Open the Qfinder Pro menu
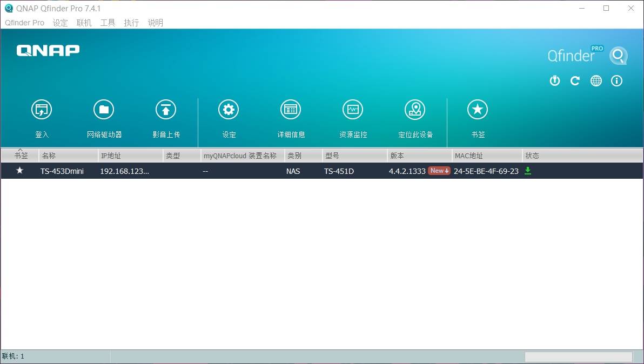The width and height of the screenshot is (644, 364). click(25, 23)
